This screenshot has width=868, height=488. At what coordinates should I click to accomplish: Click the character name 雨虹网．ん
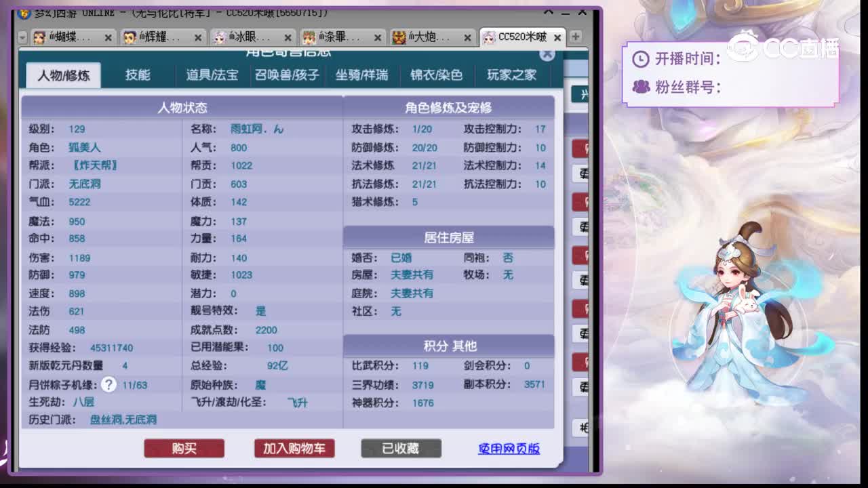[257, 129]
